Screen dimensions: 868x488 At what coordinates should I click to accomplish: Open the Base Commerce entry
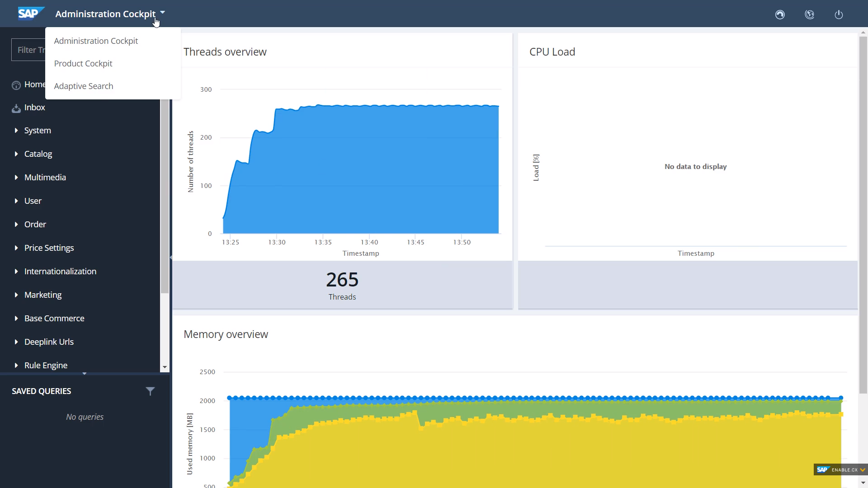pos(54,318)
